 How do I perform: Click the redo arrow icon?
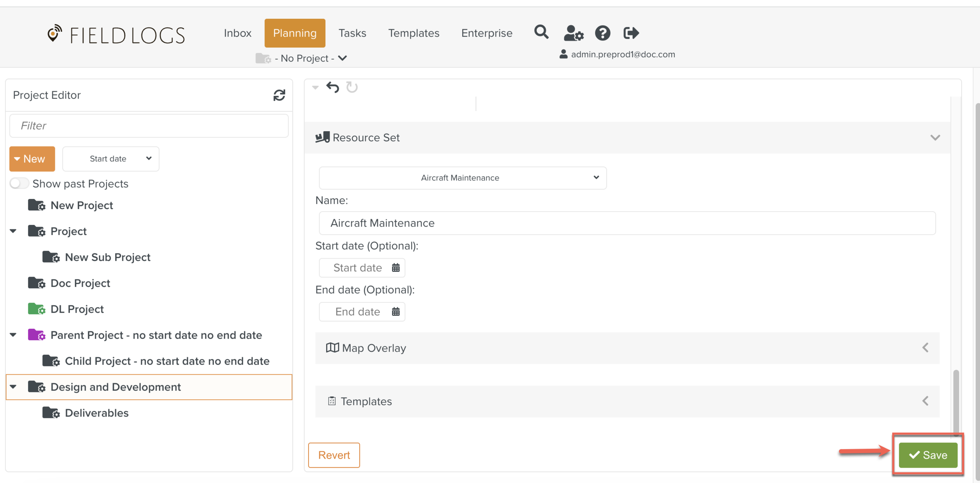(x=352, y=87)
